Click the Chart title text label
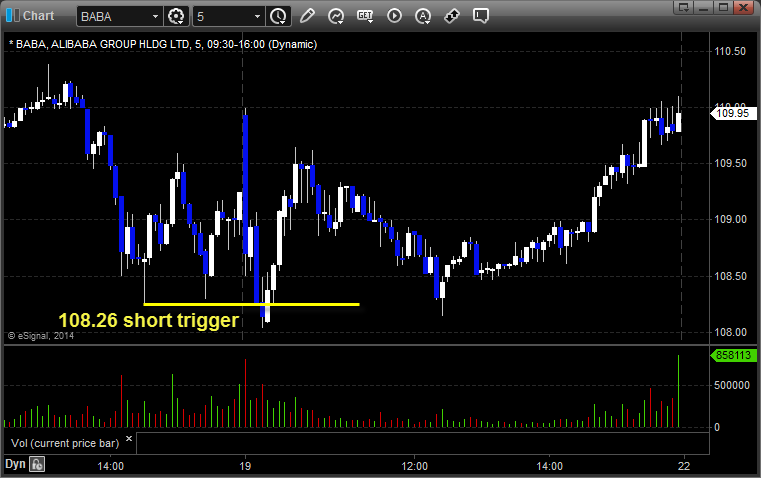This screenshot has width=761, height=478. tap(38, 16)
